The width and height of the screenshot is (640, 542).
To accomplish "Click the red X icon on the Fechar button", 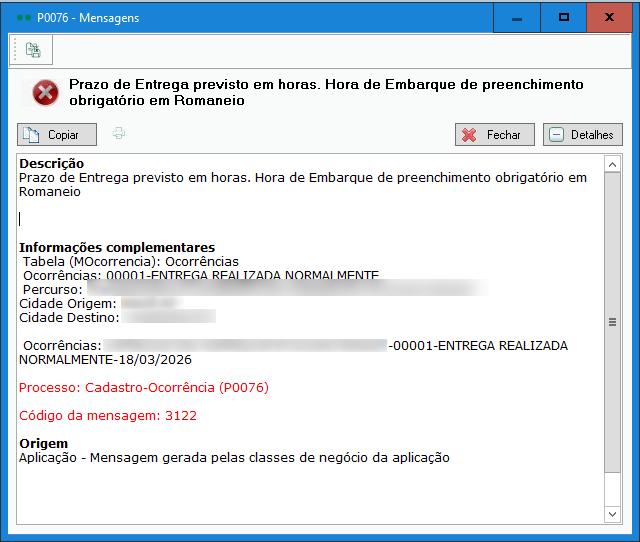I will pos(468,135).
